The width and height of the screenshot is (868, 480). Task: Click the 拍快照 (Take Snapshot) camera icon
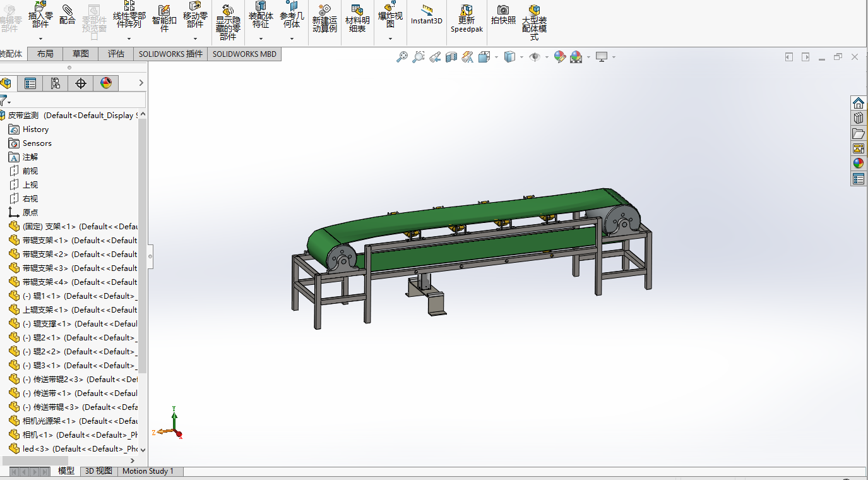[x=503, y=15]
